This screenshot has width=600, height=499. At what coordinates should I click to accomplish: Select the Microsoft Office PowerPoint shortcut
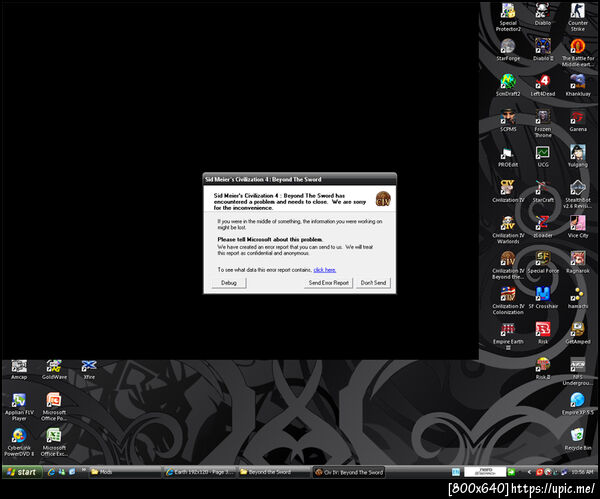point(54,407)
